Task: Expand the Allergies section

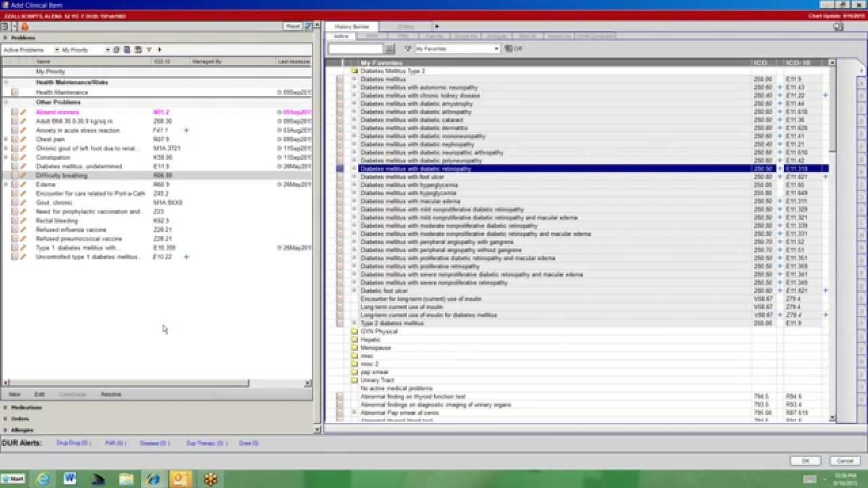Action: [x=5, y=430]
